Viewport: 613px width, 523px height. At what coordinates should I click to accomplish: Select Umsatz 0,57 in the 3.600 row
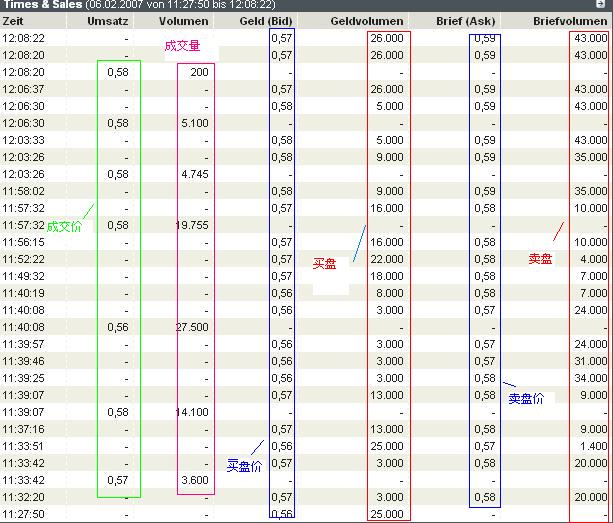coord(118,480)
